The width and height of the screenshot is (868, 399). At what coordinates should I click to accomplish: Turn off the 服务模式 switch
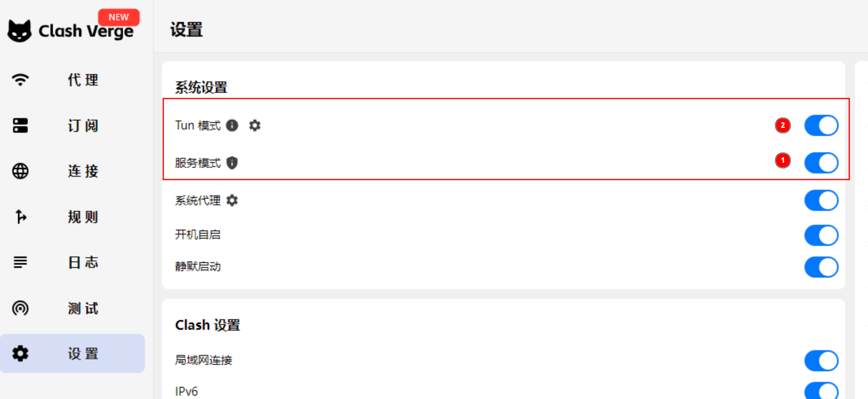(821, 163)
